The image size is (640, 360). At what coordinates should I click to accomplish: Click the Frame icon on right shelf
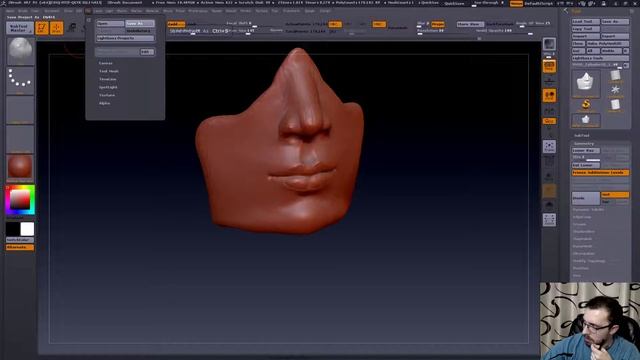(x=549, y=147)
